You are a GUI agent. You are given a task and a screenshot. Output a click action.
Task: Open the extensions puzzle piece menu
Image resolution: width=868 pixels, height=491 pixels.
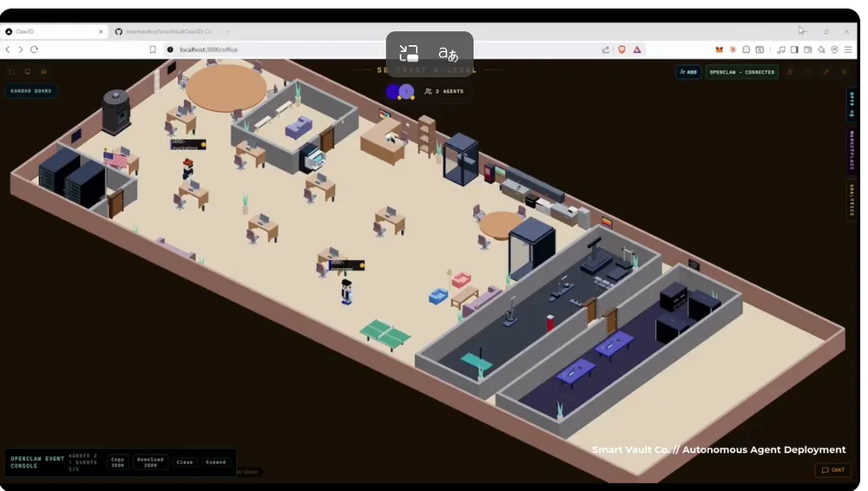coord(746,49)
